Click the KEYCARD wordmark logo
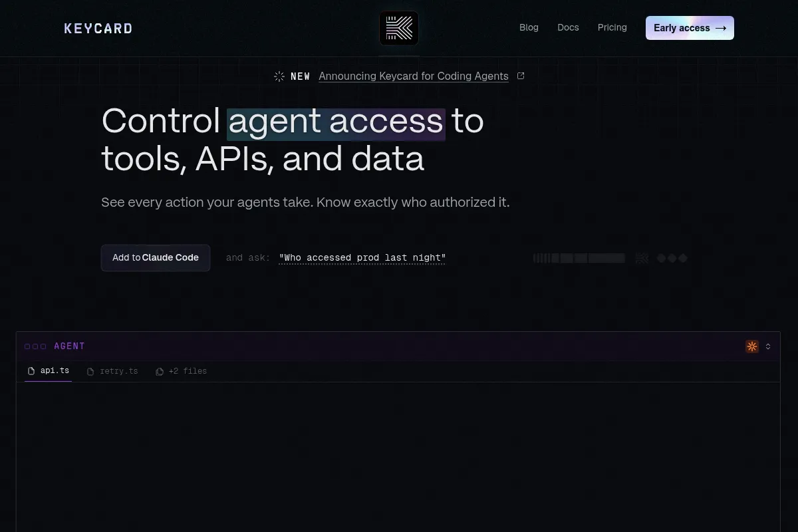Screen dimensions: 798x532 click(x=98, y=29)
